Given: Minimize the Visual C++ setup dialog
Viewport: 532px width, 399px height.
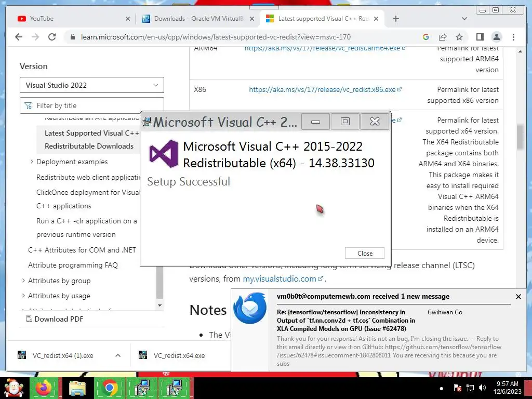Looking at the screenshot, I should click(x=315, y=122).
